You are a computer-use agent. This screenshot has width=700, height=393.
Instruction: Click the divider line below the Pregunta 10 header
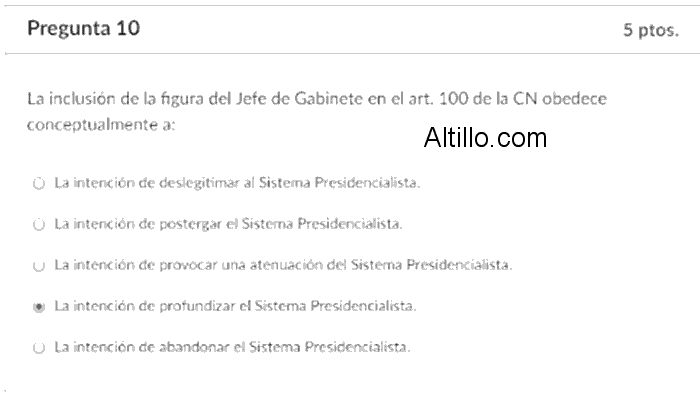(x=353, y=54)
